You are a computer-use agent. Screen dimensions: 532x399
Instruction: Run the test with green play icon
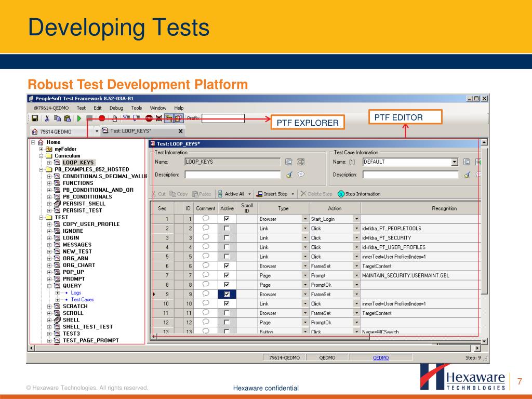pos(79,118)
